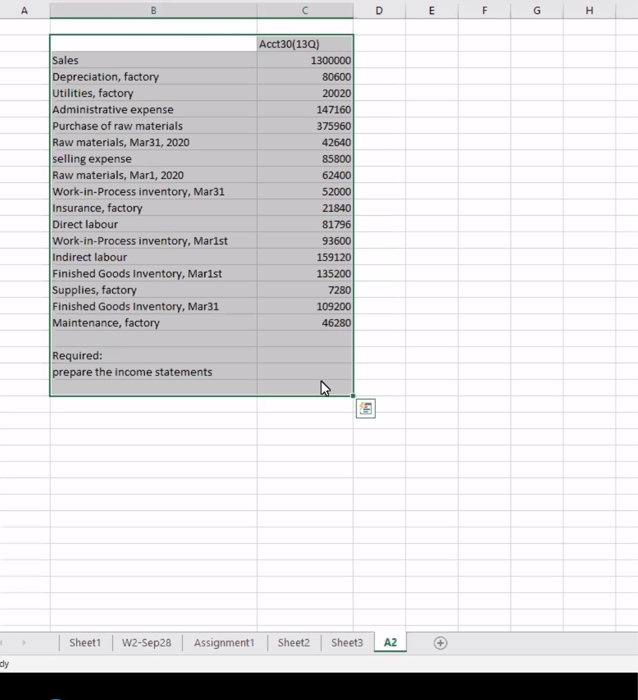Add a new sheet with the plus button
This screenshot has width=638, height=700.
click(x=440, y=643)
